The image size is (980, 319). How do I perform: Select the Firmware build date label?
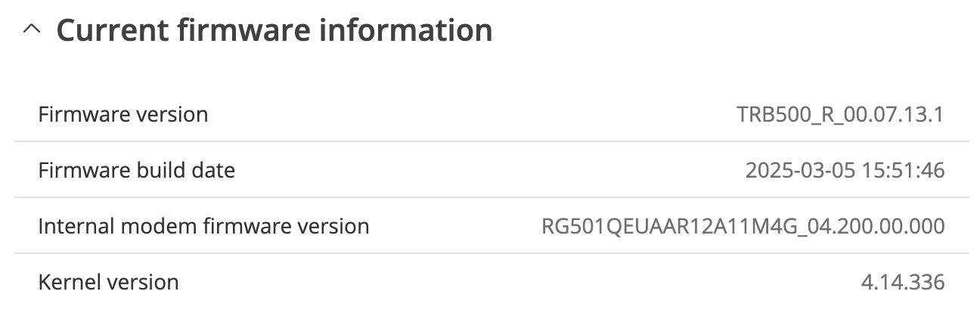tap(137, 171)
